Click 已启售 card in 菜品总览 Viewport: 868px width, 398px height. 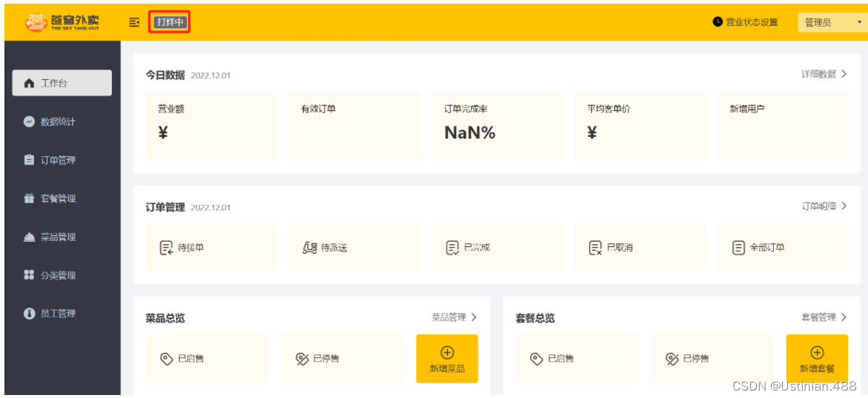click(207, 359)
